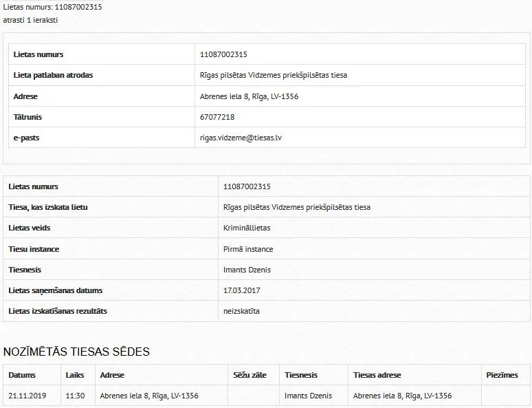Viewport: 532px width, 408px height.
Task: Click the Laiks column header
Action: click(75, 375)
